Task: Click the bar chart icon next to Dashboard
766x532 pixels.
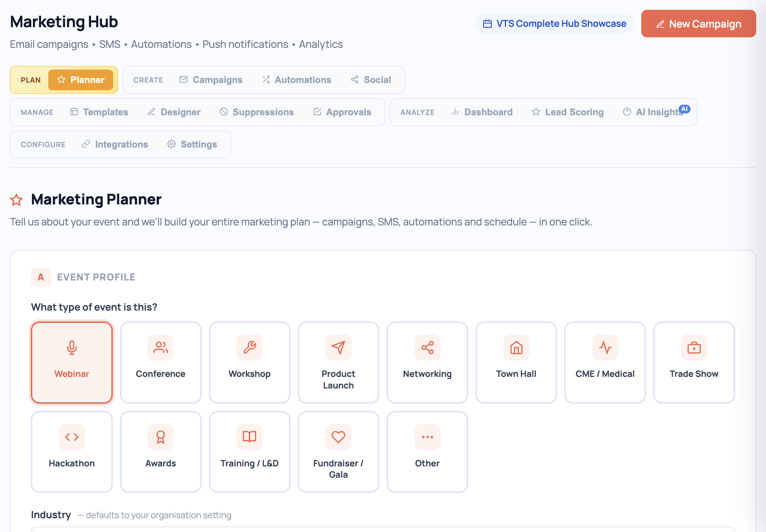Action: pos(455,112)
